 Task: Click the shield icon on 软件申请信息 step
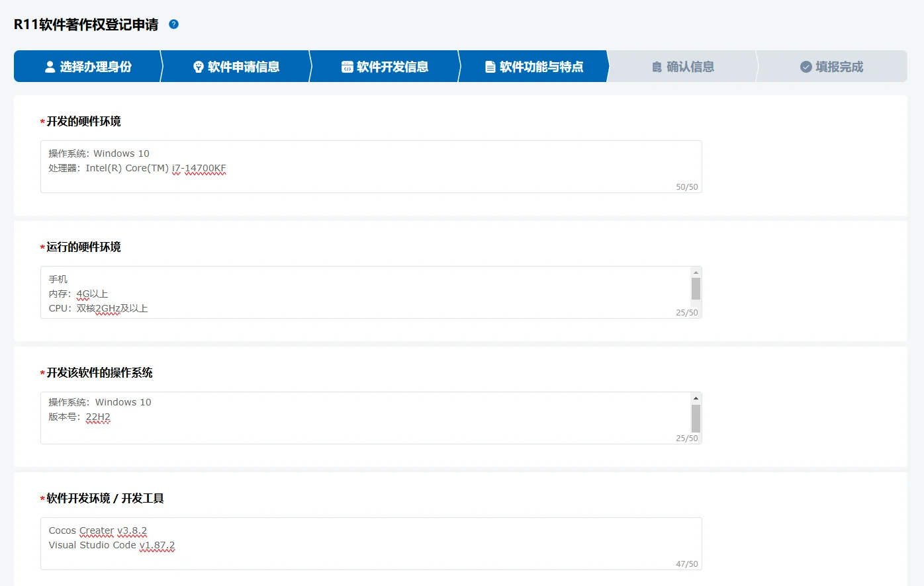tap(199, 66)
